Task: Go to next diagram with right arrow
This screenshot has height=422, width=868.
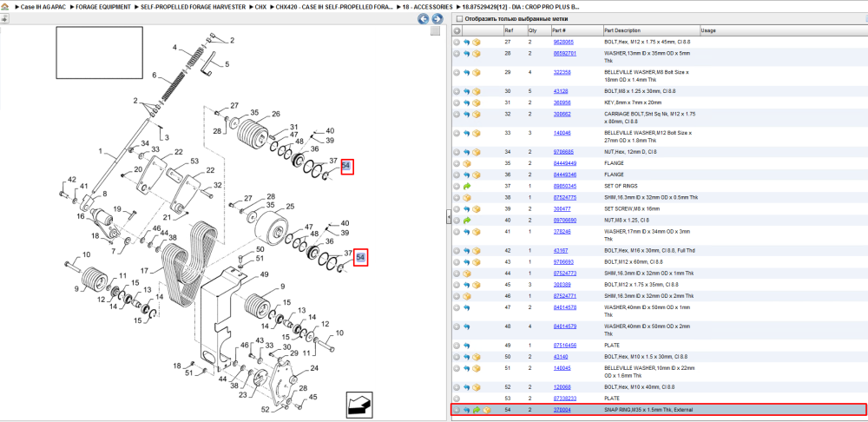Action: [437, 19]
